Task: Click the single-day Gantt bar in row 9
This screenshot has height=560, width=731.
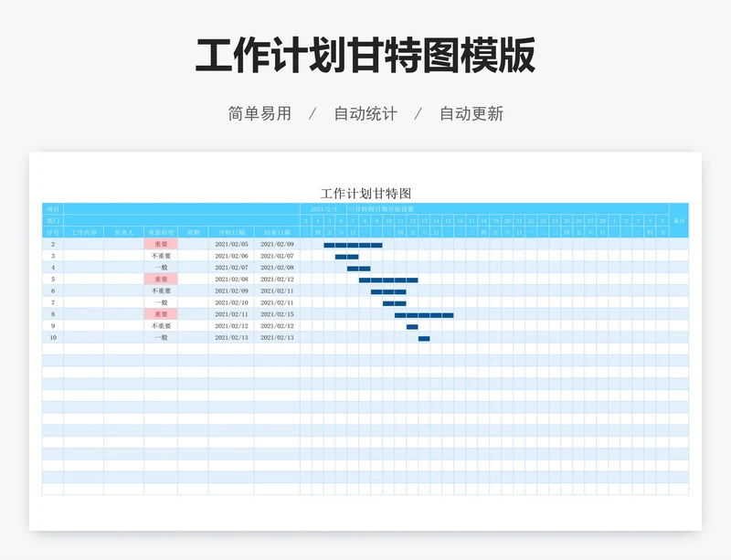Action: tap(412, 327)
